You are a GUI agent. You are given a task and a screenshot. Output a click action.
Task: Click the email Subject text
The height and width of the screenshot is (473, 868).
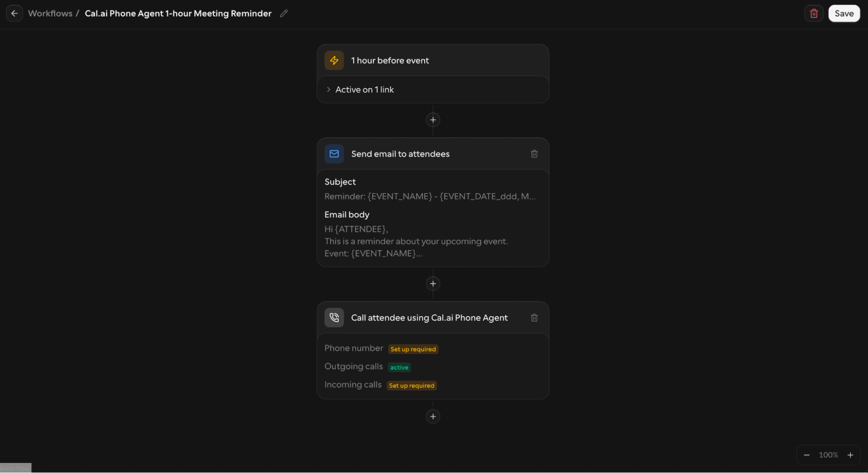tap(430, 197)
